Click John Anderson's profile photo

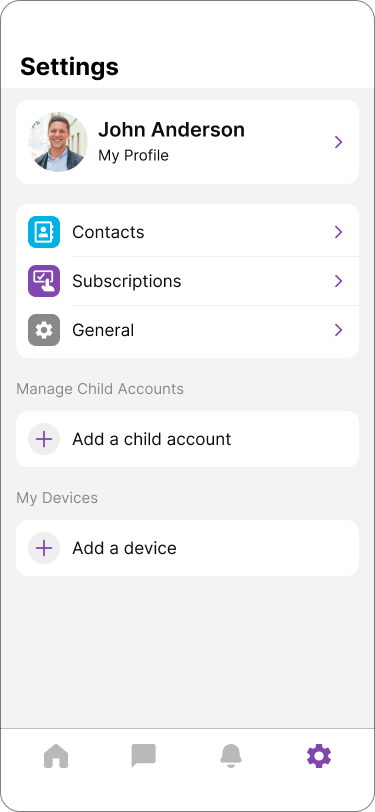[x=58, y=142]
